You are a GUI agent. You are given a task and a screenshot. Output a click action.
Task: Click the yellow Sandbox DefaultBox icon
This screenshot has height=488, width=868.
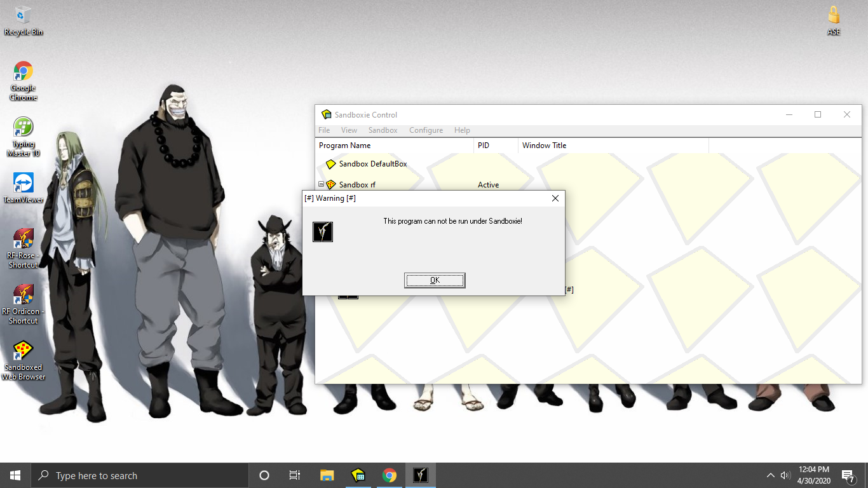pyautogui.click(x=330, y=164)
